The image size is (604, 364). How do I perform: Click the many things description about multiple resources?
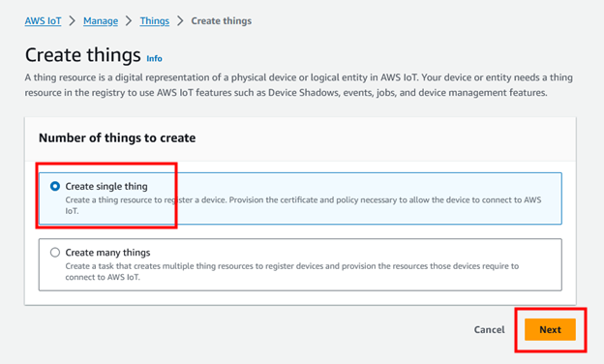tap(292, 272)
